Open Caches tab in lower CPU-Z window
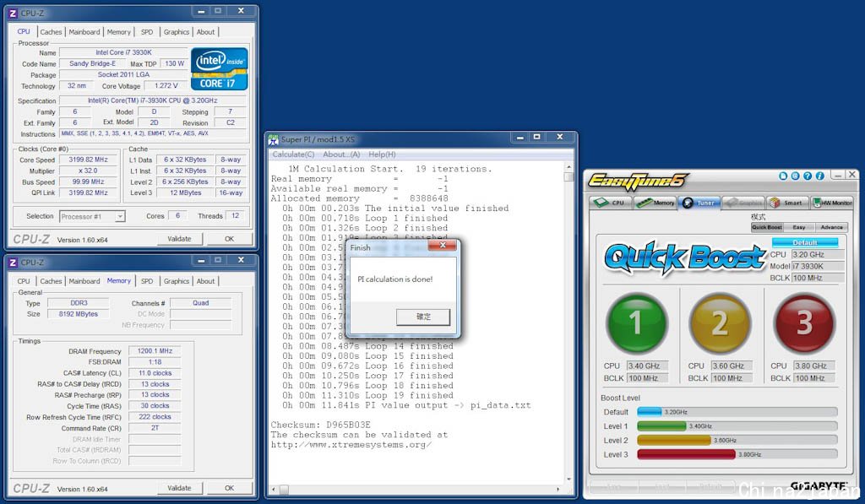This screenshot has height=504, width=865. click(x=51, y=281)
